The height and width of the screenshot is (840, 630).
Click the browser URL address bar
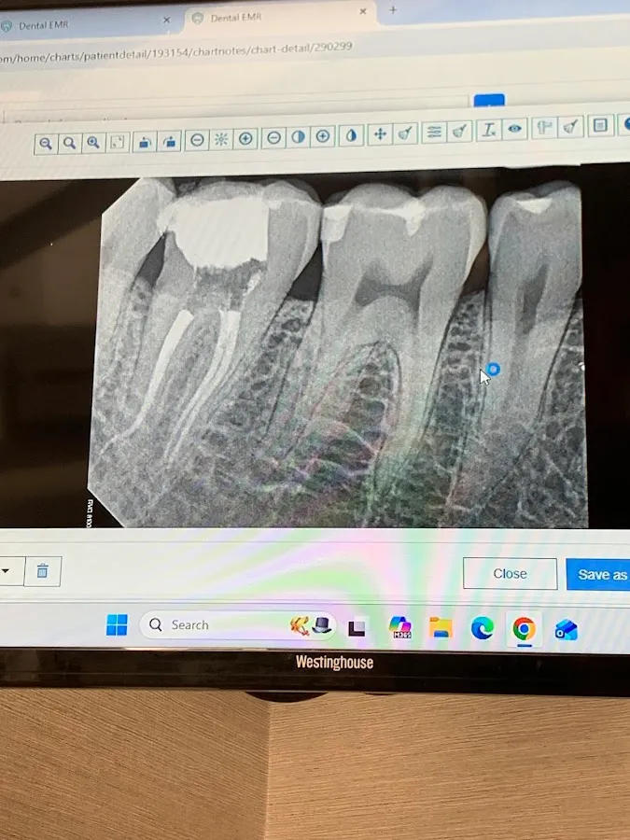(187, 51)
